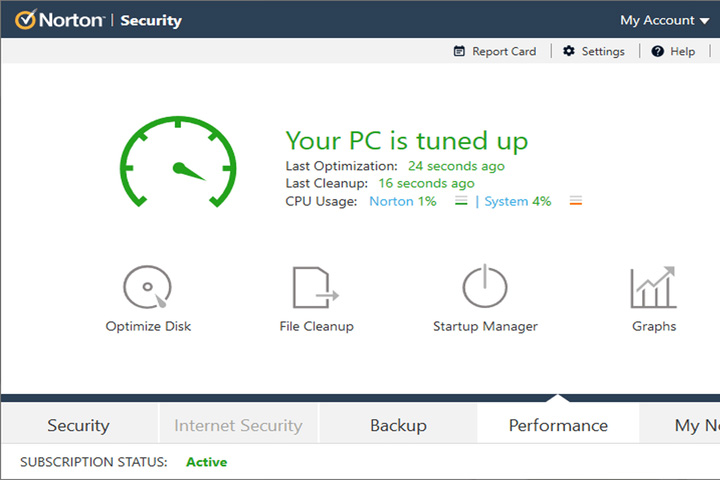Click the SUBSCRIPTION STATUS label
Viewport: 720px width, 480px height.
click(x=94, y=462)
